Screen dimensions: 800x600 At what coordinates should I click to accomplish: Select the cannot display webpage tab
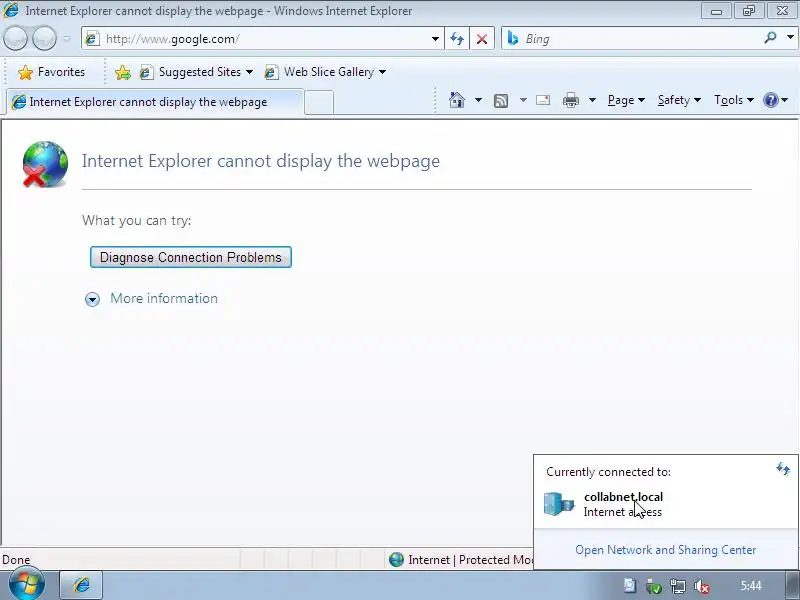click(155, 102)
